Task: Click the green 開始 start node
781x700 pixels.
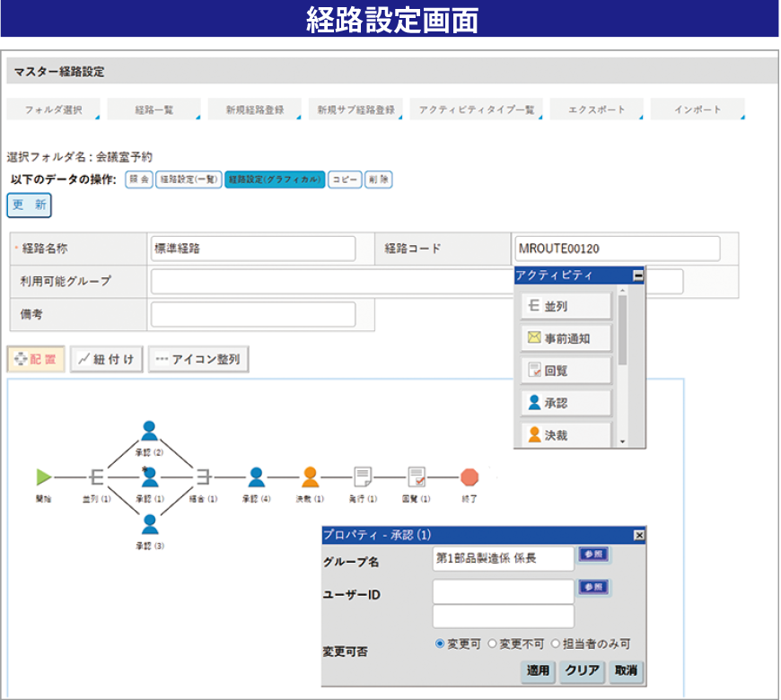Action: point(43,477)
